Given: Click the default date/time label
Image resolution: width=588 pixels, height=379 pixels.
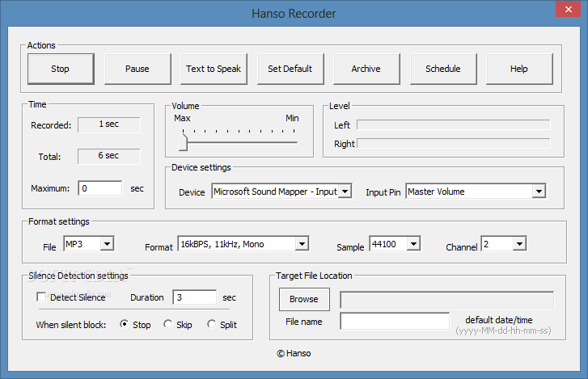Looking at the screenshot, I should coord(499,320).
